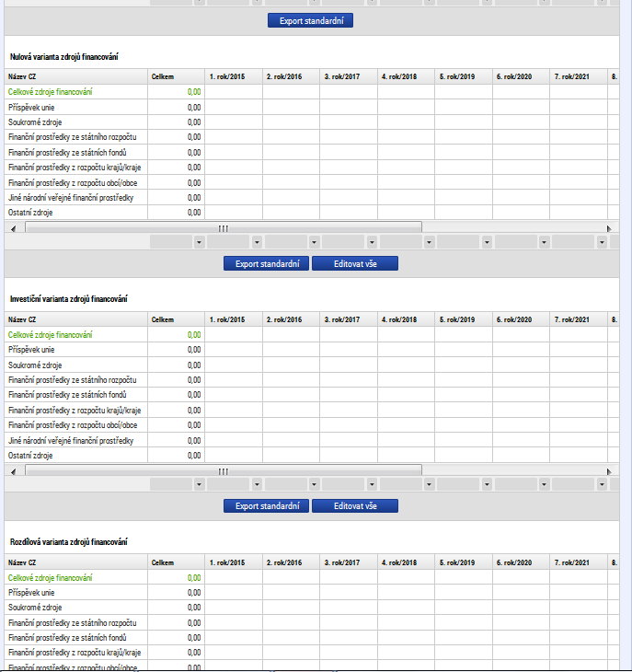Click horizontal scrollbar thumb of Investiční varianta table
632x672 pixels.
coord(224,470)
